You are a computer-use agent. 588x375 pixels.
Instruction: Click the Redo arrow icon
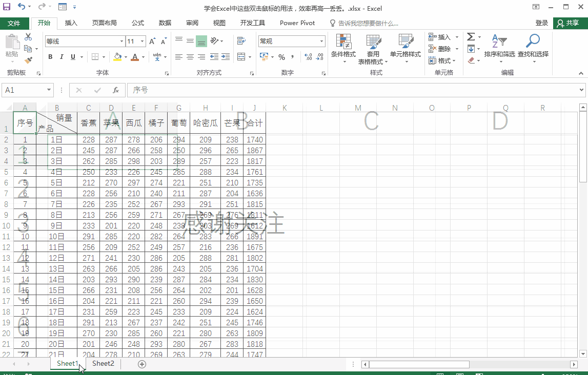tap(42, 7)
